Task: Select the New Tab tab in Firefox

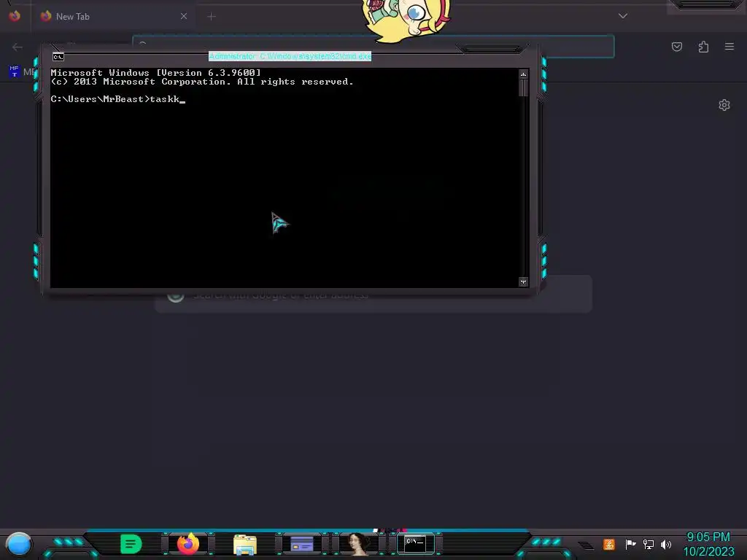Action: 112,16
